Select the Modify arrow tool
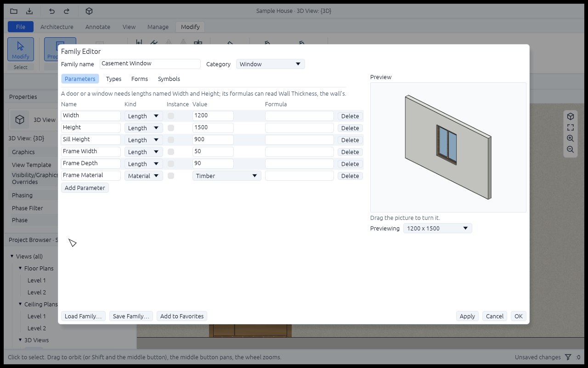This screenshot has width=588, height=368. pyautogui.click(x=21, y=49)
